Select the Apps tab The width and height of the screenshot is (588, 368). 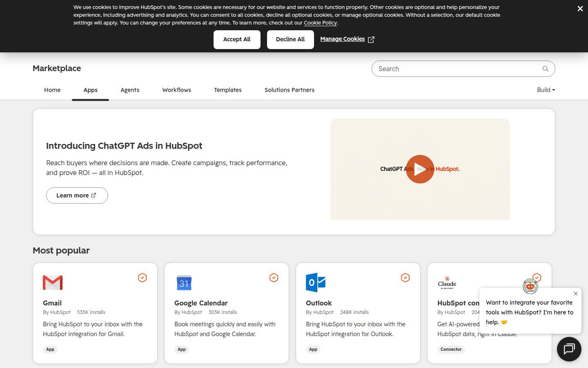pos(90,90)
